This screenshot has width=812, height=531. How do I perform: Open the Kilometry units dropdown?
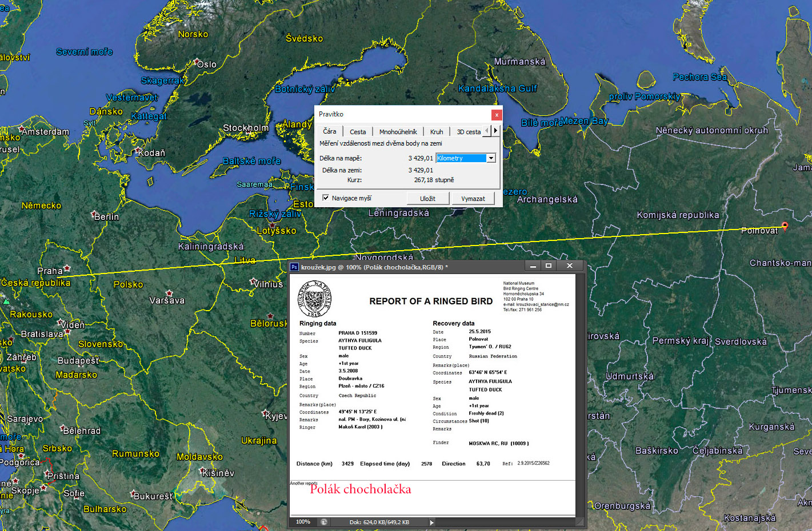point(490,158)
